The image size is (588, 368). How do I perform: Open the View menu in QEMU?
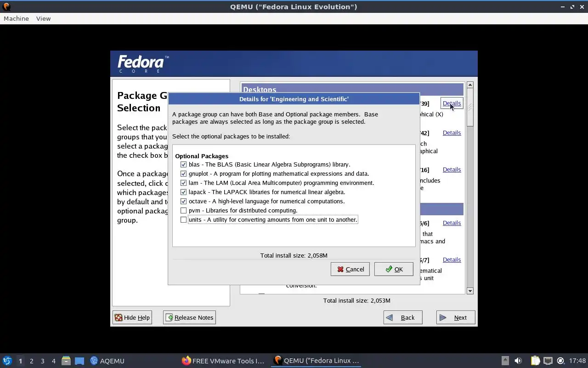pyautogui.click(x=43, y=18)
